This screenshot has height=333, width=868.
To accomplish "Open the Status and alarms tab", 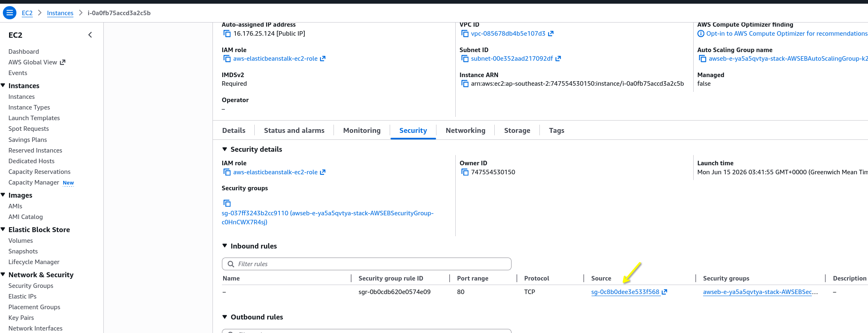I will pyautogui.click(x=294, y=130).
